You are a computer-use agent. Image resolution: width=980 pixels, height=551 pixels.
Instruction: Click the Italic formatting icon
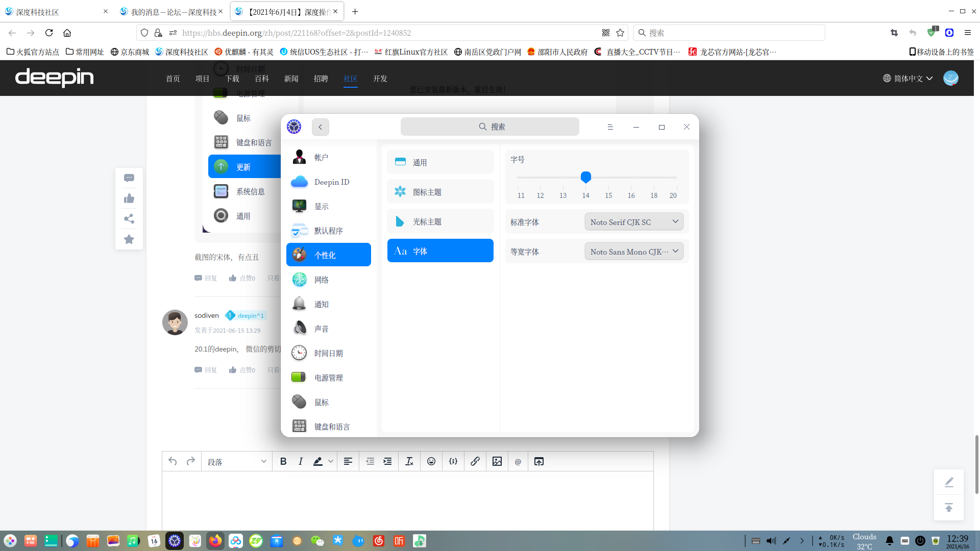click(x=301, y=461)
